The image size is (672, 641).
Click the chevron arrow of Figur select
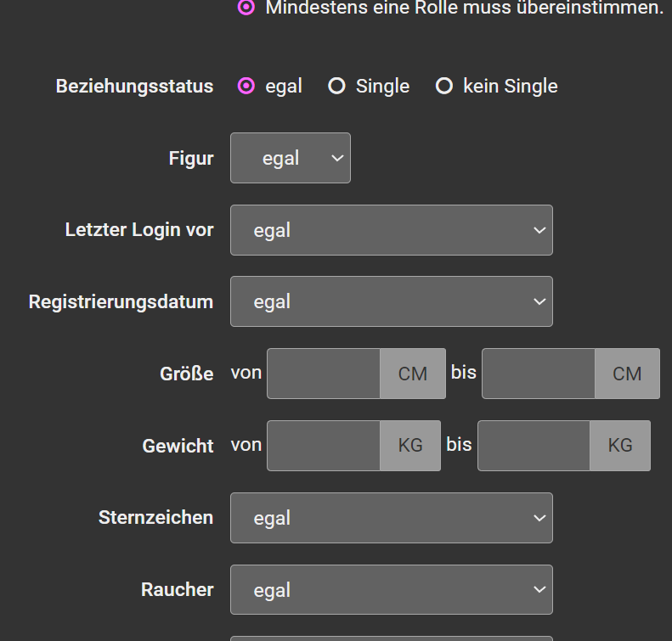tap(338, 158)
